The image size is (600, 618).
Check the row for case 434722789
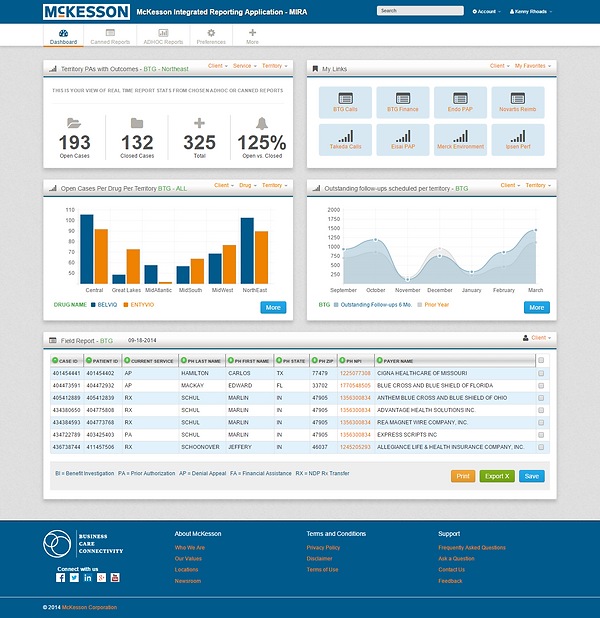coord(541,435)
